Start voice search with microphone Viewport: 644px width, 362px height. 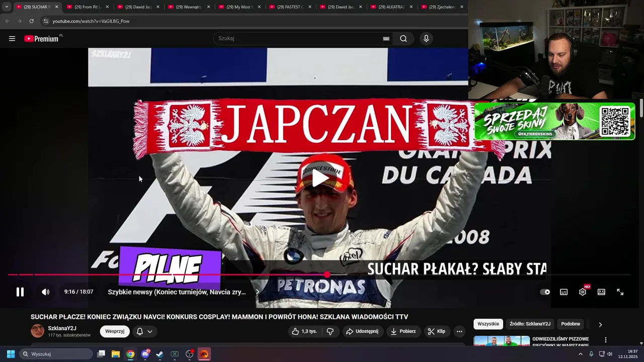click(426, 38)
